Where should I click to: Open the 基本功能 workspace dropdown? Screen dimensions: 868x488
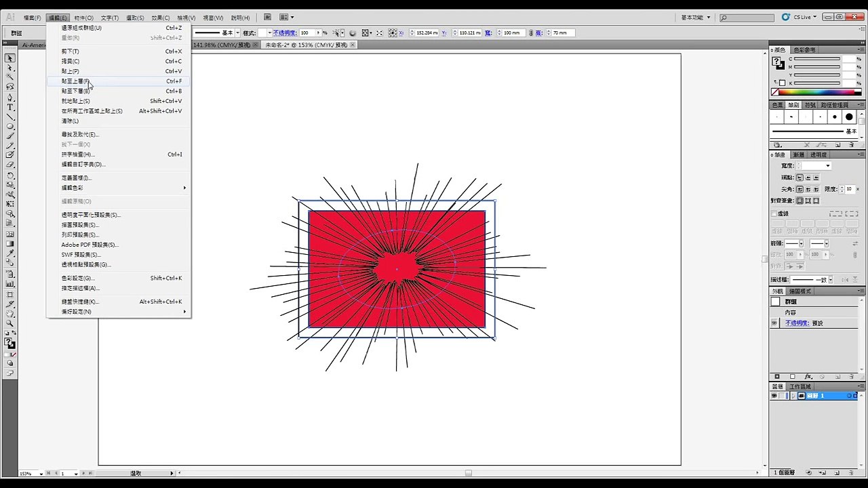point(696,17)
